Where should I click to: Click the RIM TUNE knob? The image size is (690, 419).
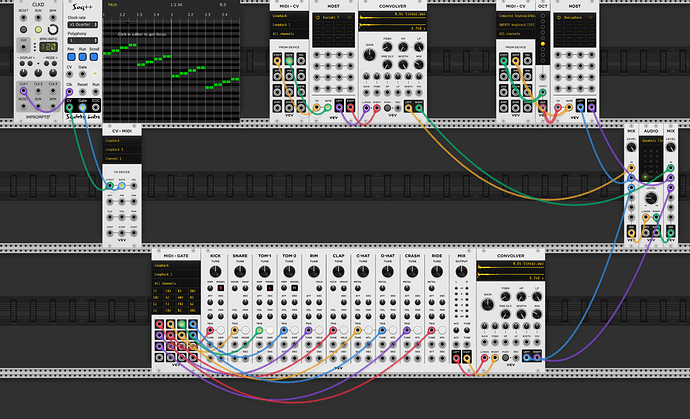click(x=314, y=271)
